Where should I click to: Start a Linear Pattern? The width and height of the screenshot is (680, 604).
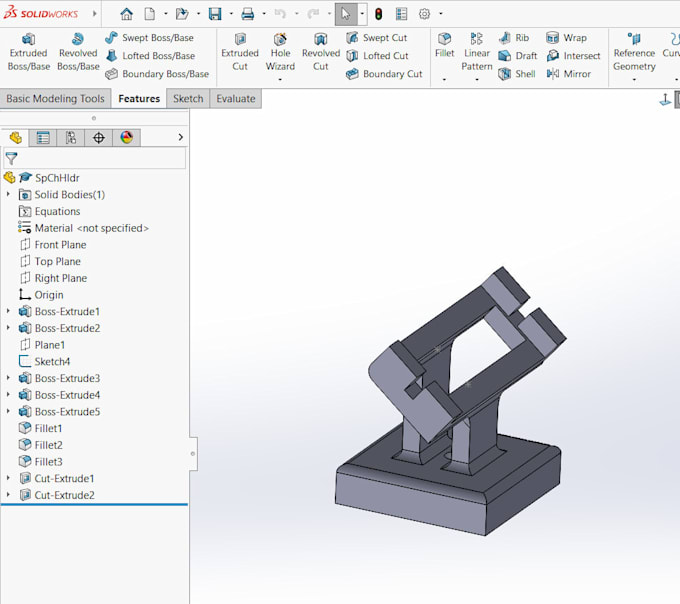(477, 52)
